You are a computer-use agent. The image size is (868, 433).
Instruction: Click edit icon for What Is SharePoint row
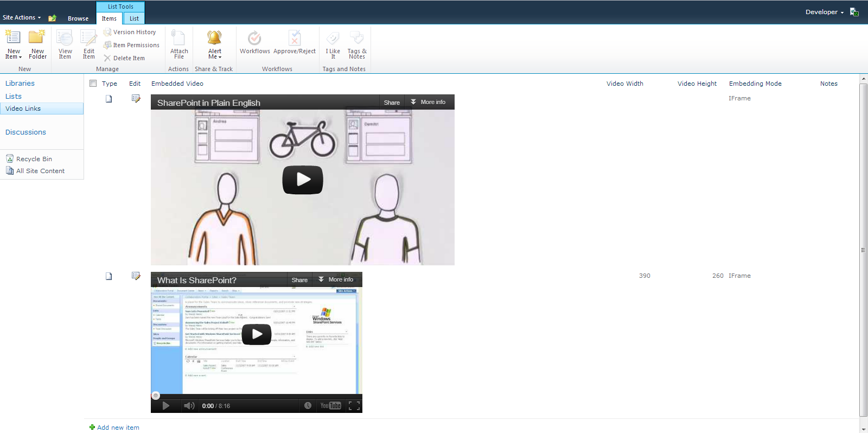click(x=136, y=276)
